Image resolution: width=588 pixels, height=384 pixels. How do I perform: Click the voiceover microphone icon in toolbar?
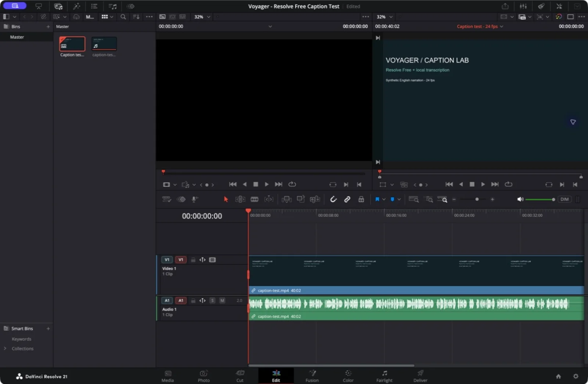tap(195, 199)
